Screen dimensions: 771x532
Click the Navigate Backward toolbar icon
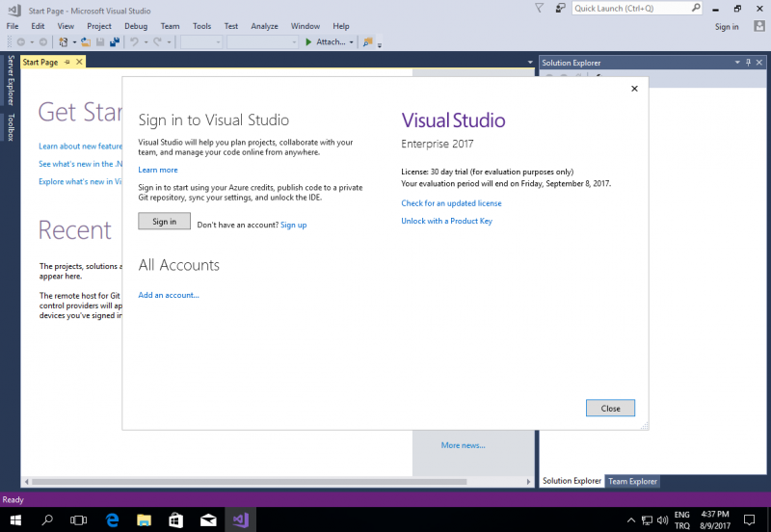(20, 42)
